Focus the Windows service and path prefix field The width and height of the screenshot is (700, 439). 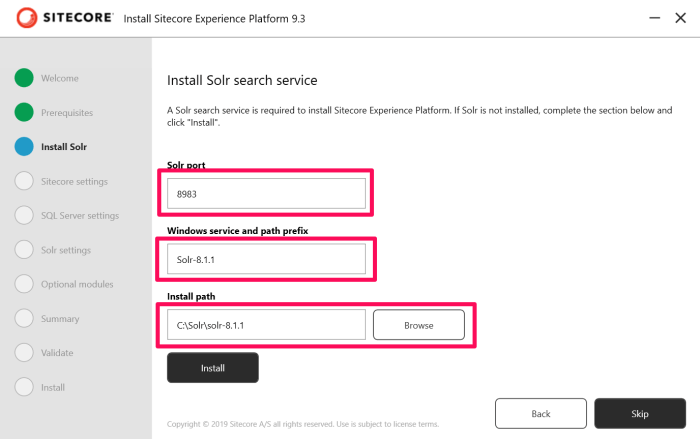click(267, 259)
